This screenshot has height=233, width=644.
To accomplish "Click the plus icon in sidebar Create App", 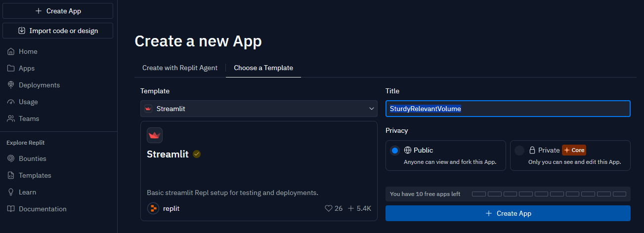I will [39, 11].
